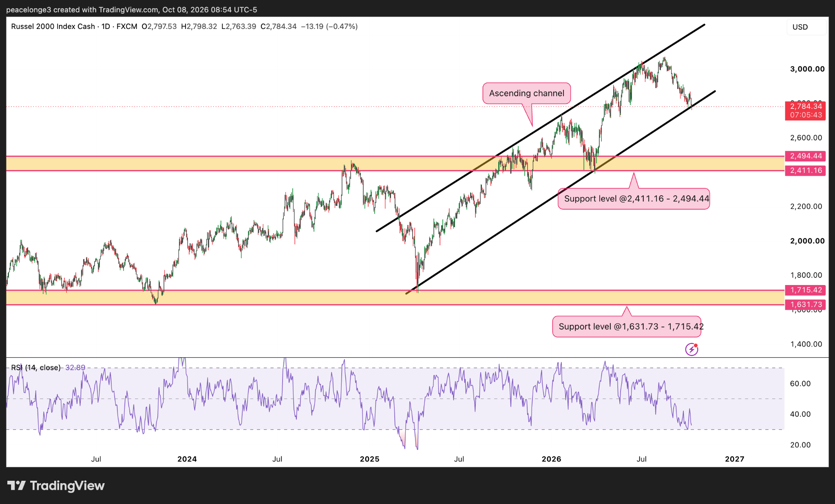This screenshot has height=504, width=835.
Task: Click the closing value C2,784.34 in header
Action: click(278, 27)
